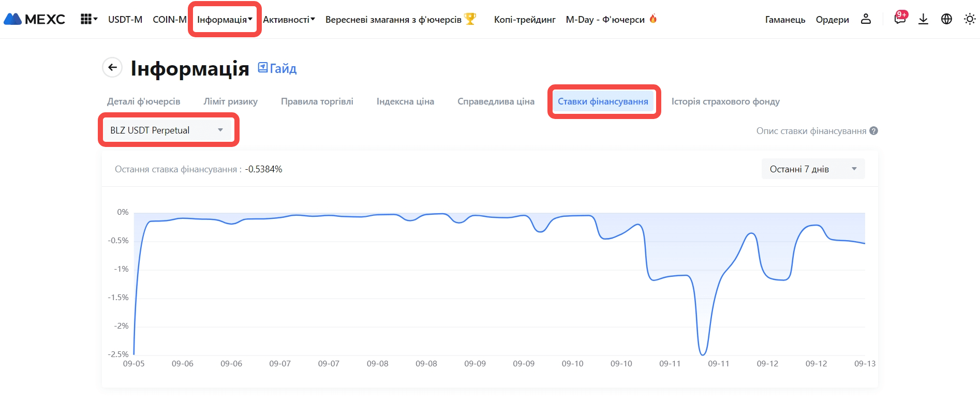Open the Останні 7 днів period dropdown
The height and width of the screenshot is (400, 980).
click(x=812, y=169)
